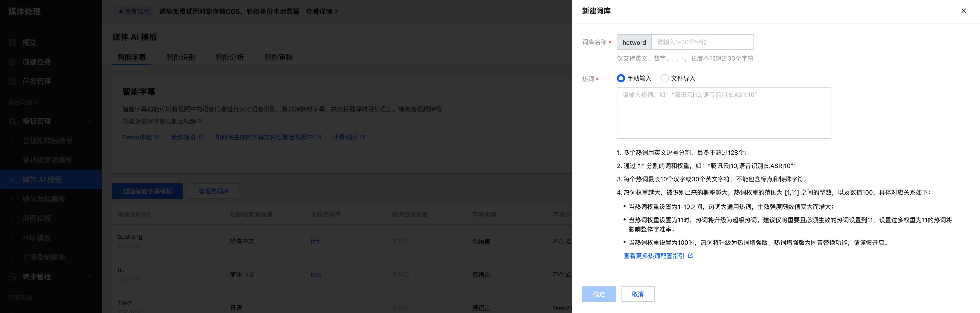Click external icon beside 字幕文件压制 link

coord(319,137)
